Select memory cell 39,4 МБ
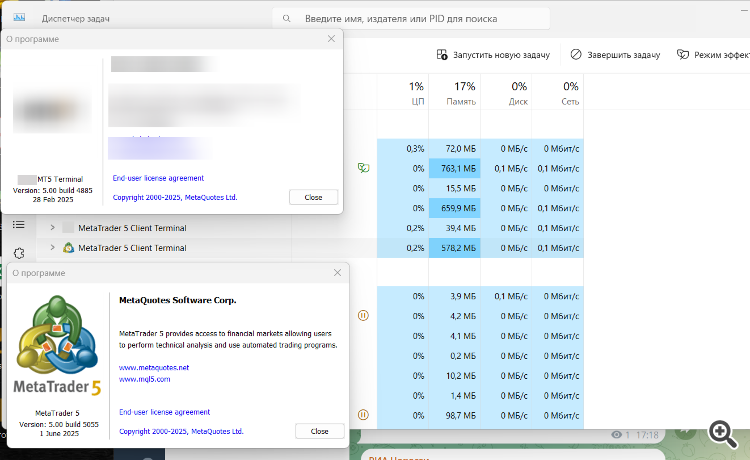750x460 pixels. pos(454,228)
